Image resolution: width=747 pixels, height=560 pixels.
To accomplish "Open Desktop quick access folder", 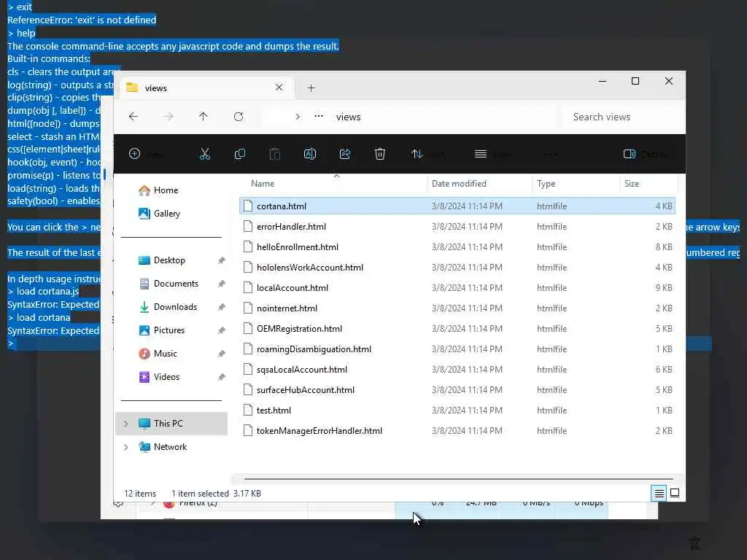I will (x=169, y=260).
